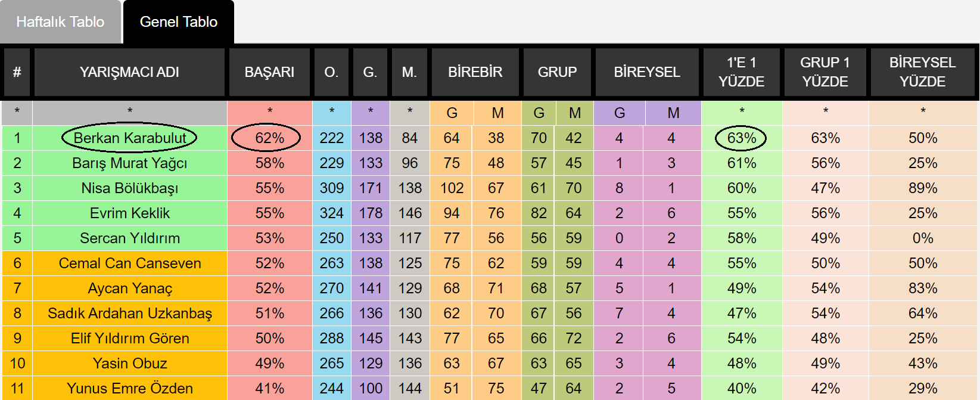Screen dimensions: 980x400
Task: Select contestant Nisa Bölükbaşı
Action: coord(130,188)
